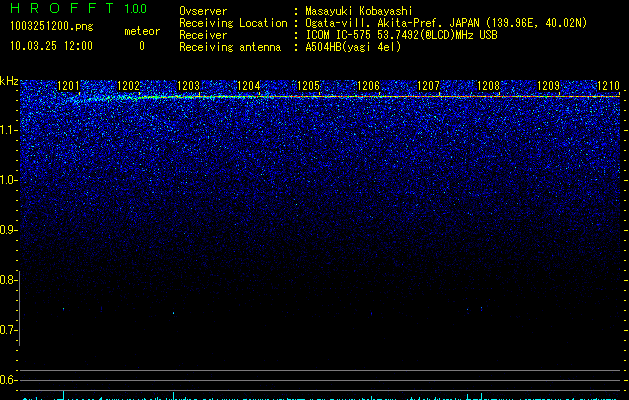Click the kHz axis unit label

click(x=9, y=81)
